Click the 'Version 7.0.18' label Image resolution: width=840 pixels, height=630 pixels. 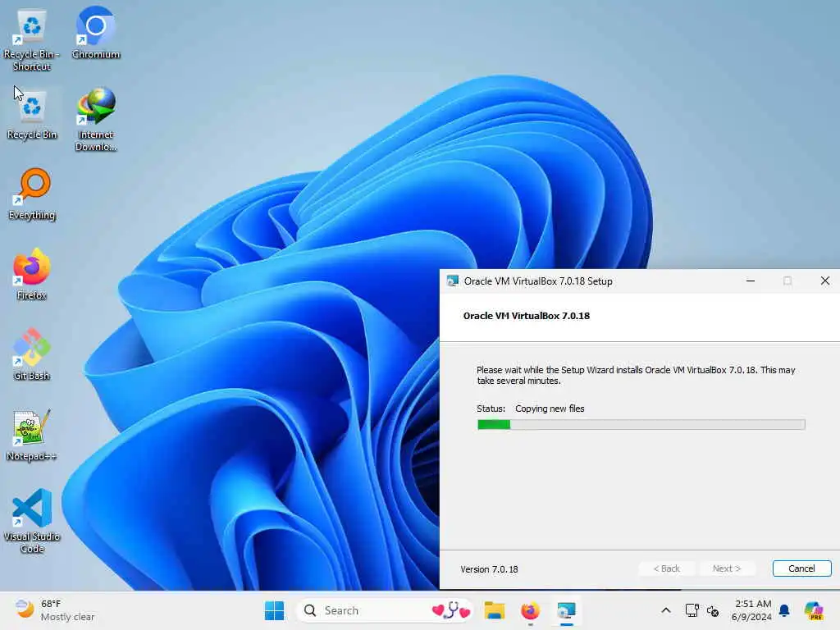coord(489,569)
